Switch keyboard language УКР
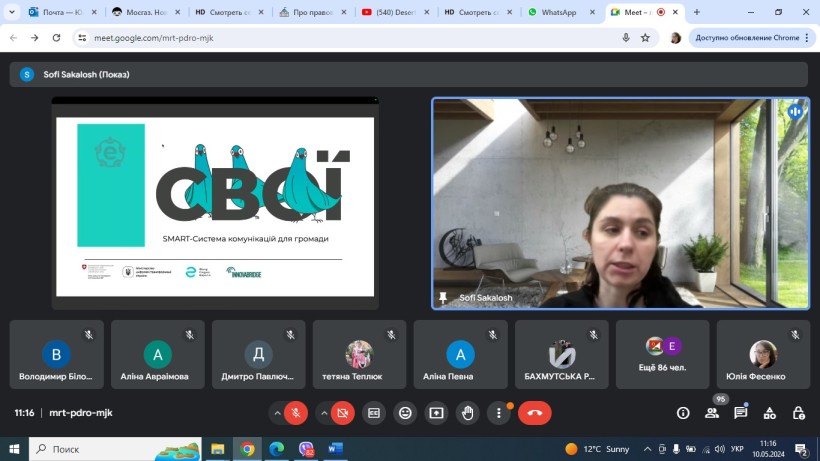The width and height of the screenshot is (820, 461). (737, 449)
